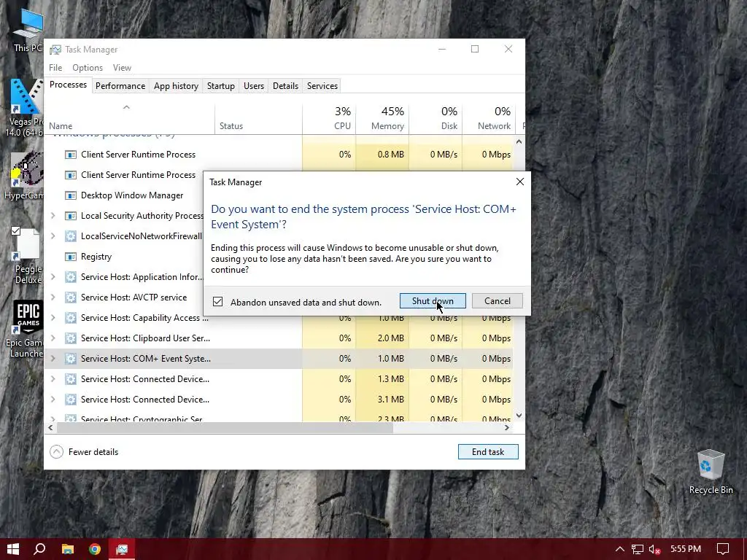
Task: Open File Explorer from taskbar
Action: click(x=68, y=549)
